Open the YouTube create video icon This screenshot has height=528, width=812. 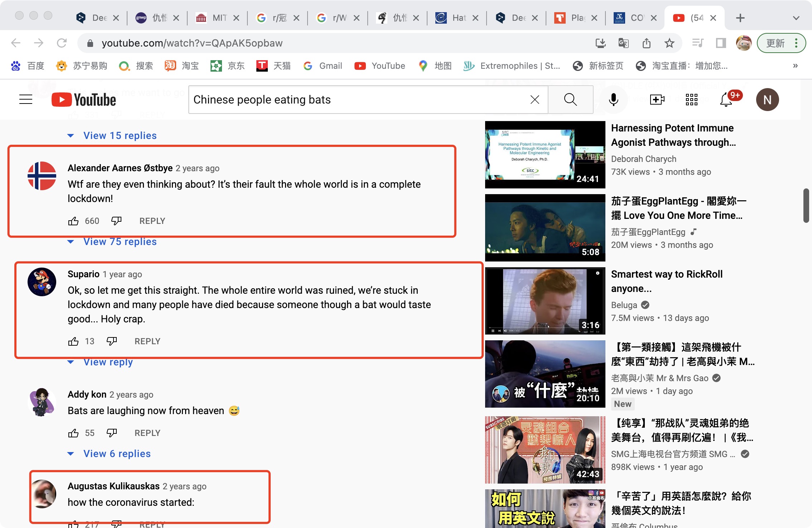657,100
